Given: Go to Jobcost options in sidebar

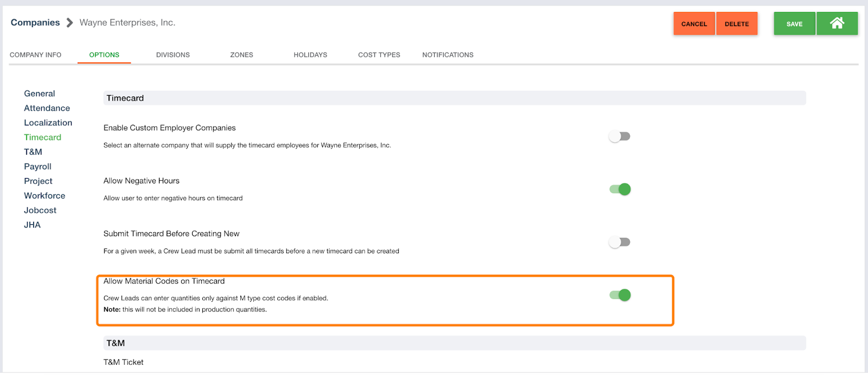Looking at the screenshot, I should tap(40, 210).
